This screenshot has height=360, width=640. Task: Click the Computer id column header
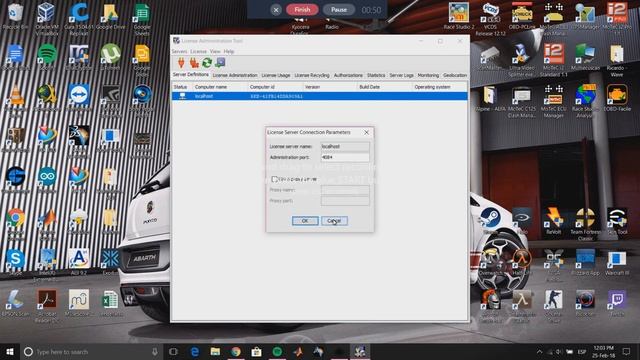(x=275, y=87)
